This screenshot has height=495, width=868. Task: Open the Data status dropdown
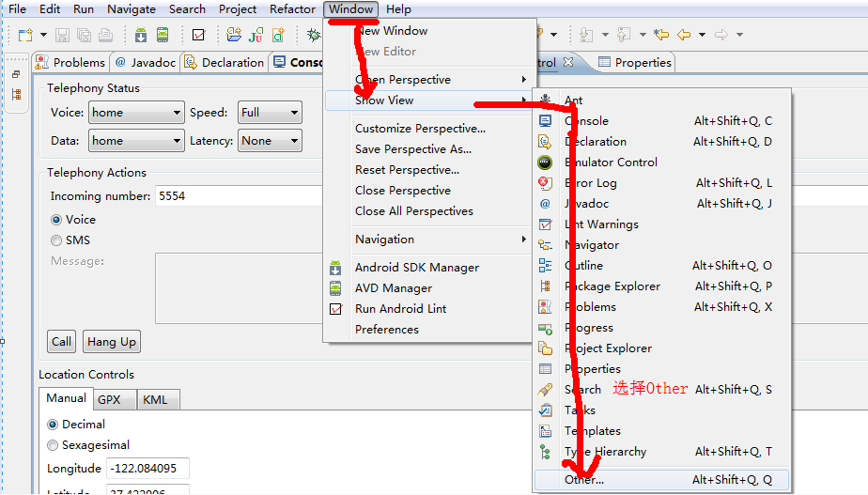pyautogui.click(x=136, y=141)
